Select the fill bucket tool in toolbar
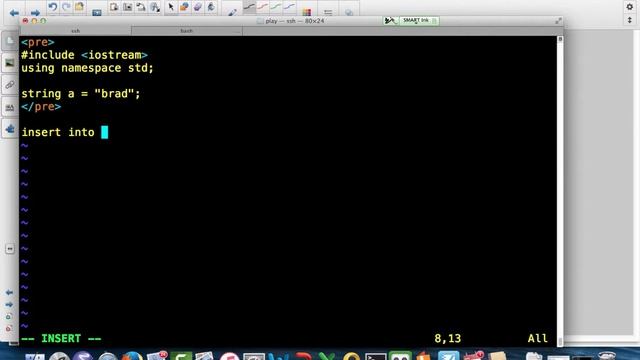 [x=211, y=7]
